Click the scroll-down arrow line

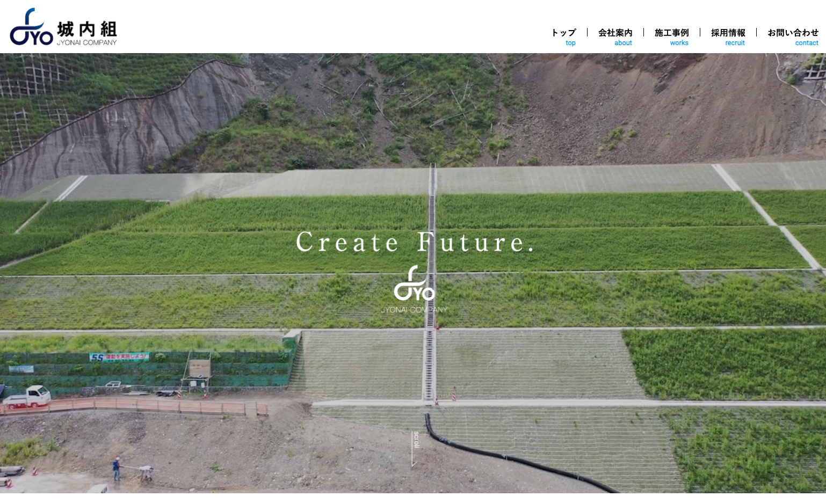click(413, 449)
